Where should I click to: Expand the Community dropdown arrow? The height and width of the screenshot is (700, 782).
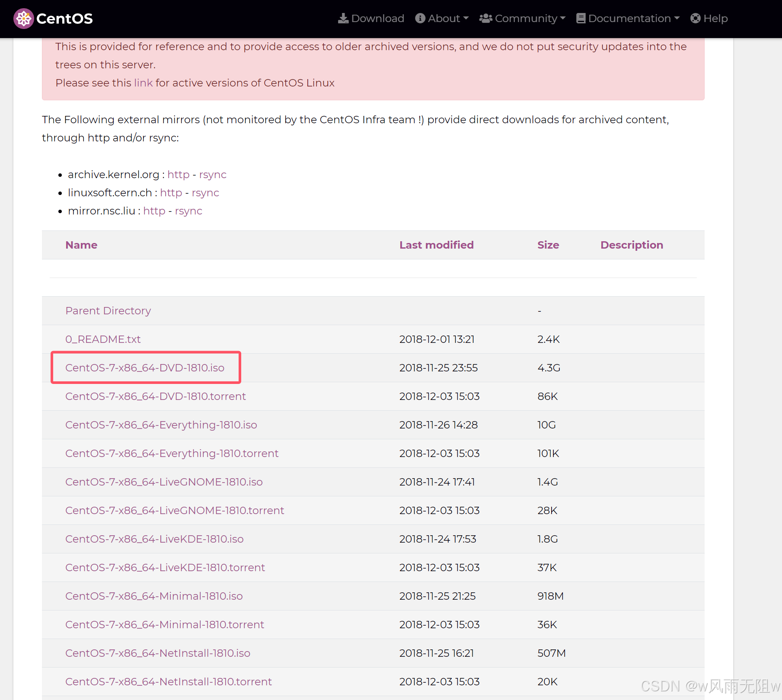[563, 18]
